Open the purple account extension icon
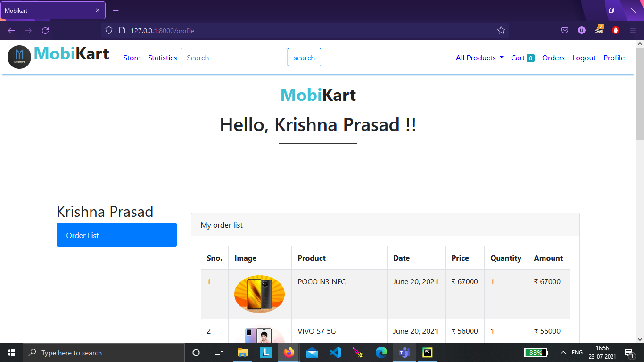This screenshot has width=644, height=362. click(x=582, y=30)
